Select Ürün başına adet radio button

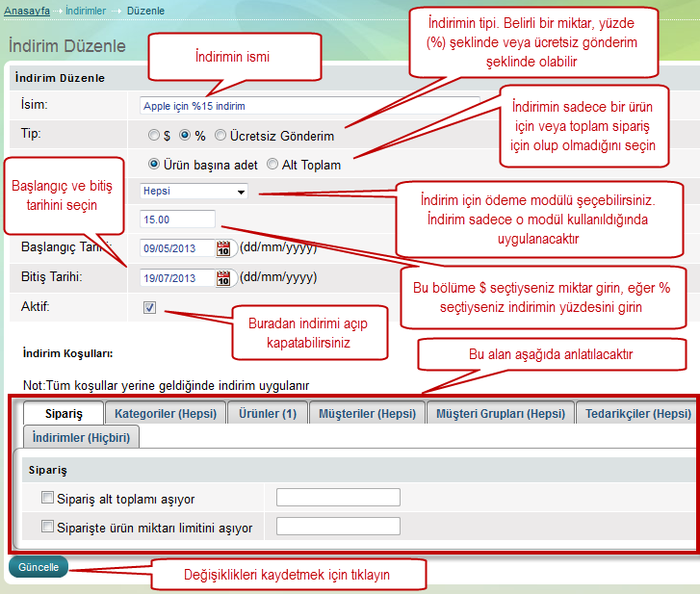tap(154, 165)
